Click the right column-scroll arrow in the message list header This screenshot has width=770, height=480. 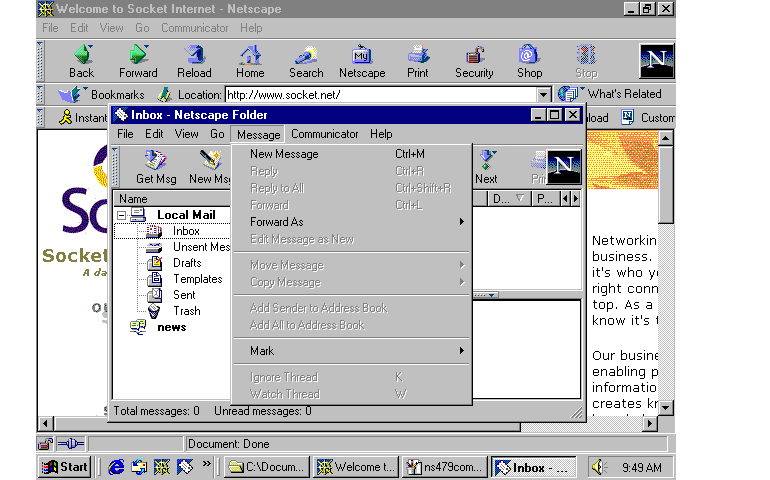[575, 198]
